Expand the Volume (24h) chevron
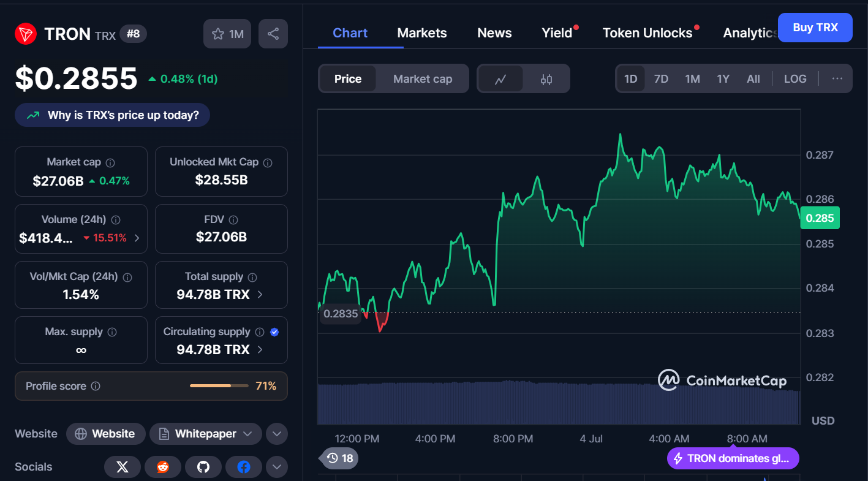 (x=137, y=238)
